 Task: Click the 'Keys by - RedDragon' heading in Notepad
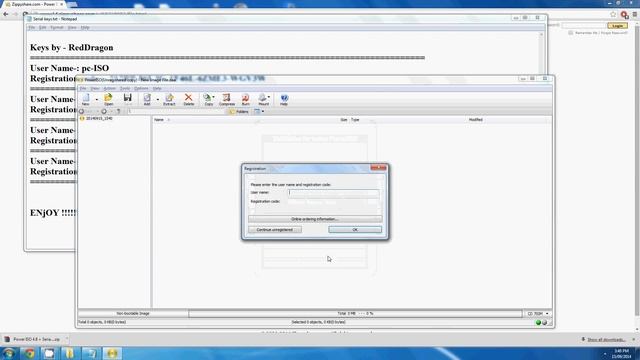72,47
